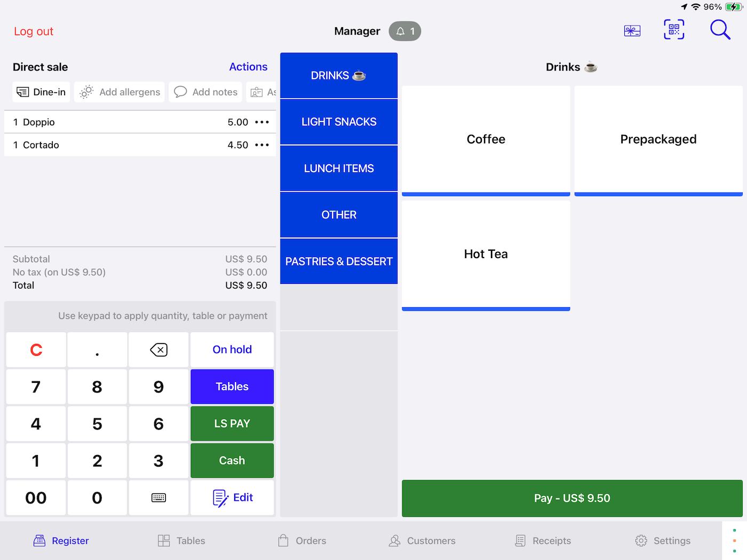Viewport: 747px width, 560px height.
Task: Open the Orders section icon
Action: click(284, 540)
